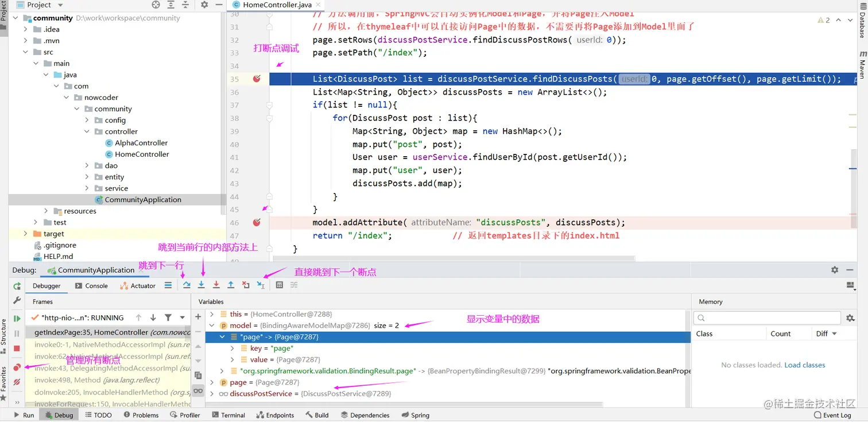Expand the .mvn folder
Viewport: 868px width, 422px height.
(x=26, y=41)
